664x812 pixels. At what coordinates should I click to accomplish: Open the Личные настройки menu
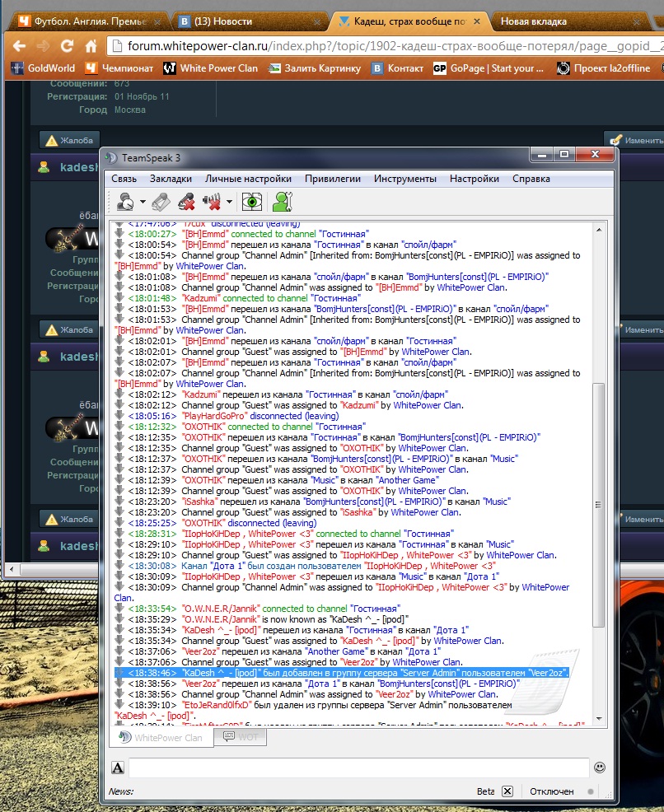click(x=248, y=179)
